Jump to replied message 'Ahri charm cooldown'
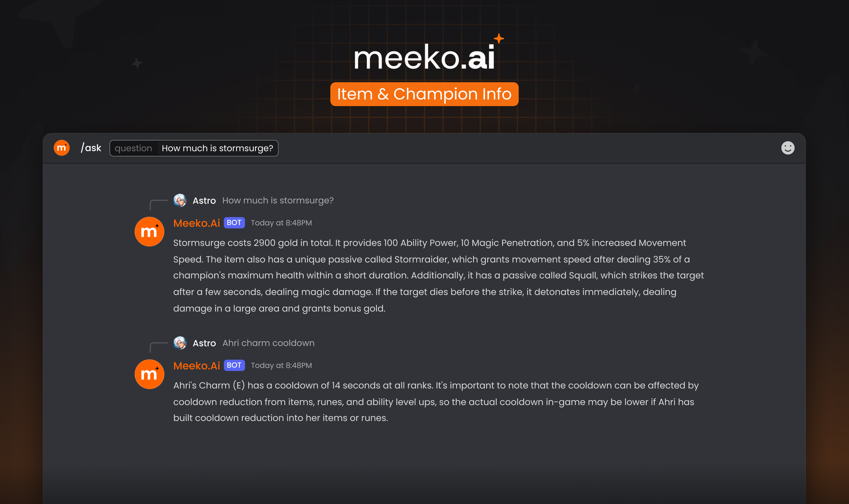849x504 pixels. (268, 344)
